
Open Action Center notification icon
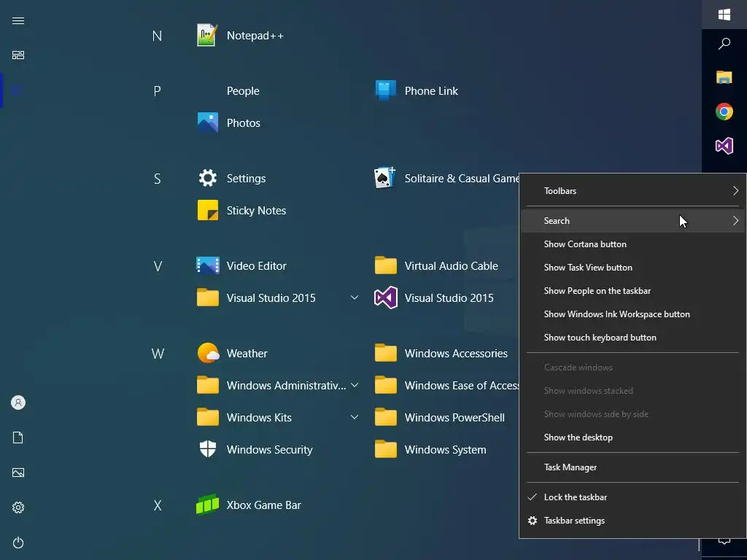[x=724, y=541]
